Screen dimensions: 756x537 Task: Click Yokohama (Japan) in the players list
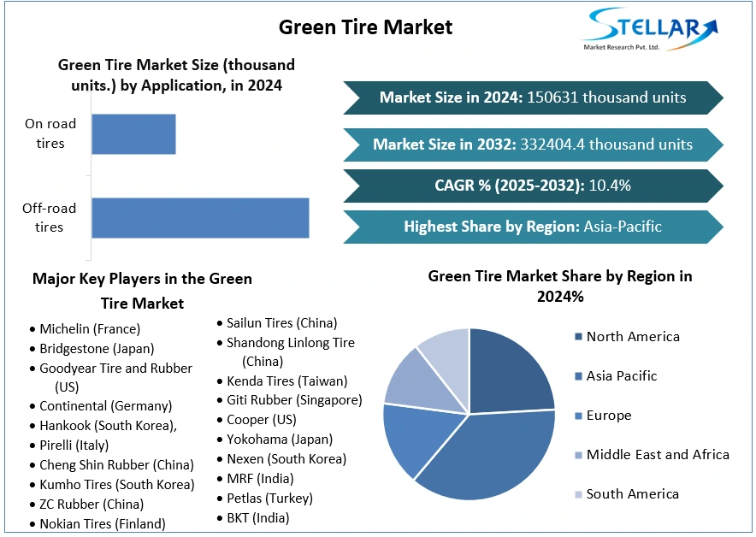coord(280,440)
